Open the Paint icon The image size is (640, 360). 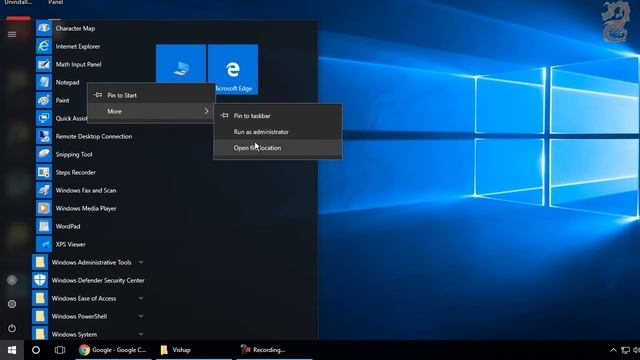(44, 100)
